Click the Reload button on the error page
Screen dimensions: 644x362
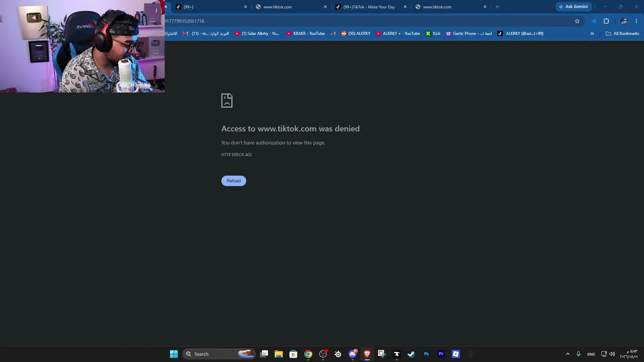[x=233, y=180]
